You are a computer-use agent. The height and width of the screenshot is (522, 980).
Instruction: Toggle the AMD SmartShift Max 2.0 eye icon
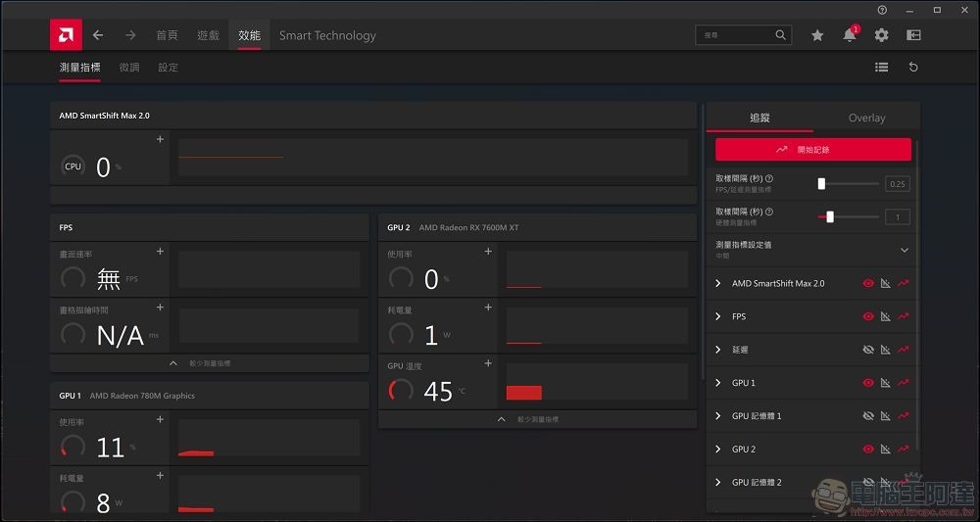click(x=868, y=283)
